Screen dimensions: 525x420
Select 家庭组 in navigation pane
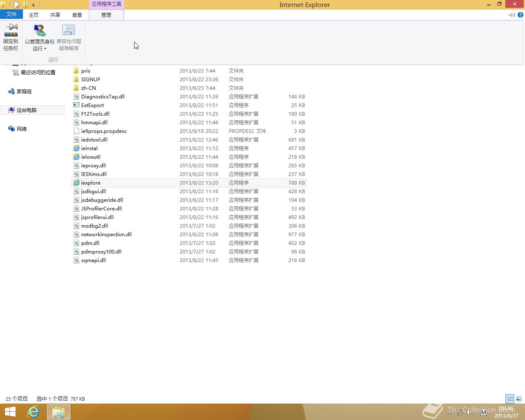[24, 91]
